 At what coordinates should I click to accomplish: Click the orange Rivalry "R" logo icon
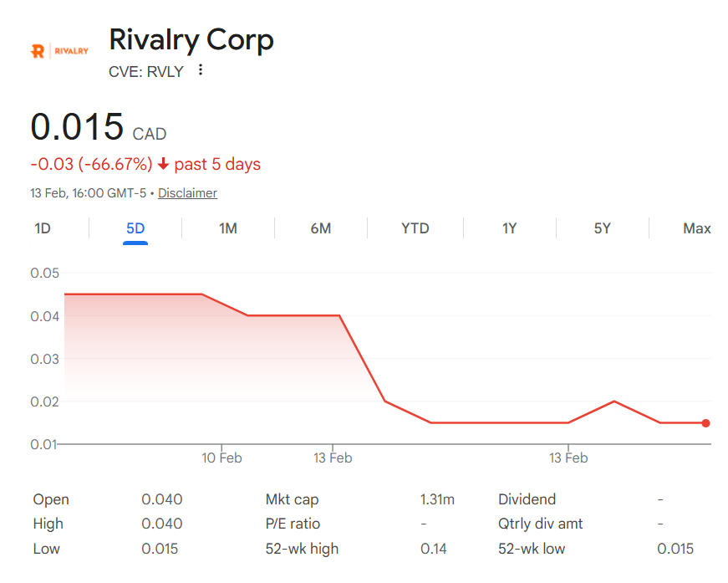click(x=38, y=50)
